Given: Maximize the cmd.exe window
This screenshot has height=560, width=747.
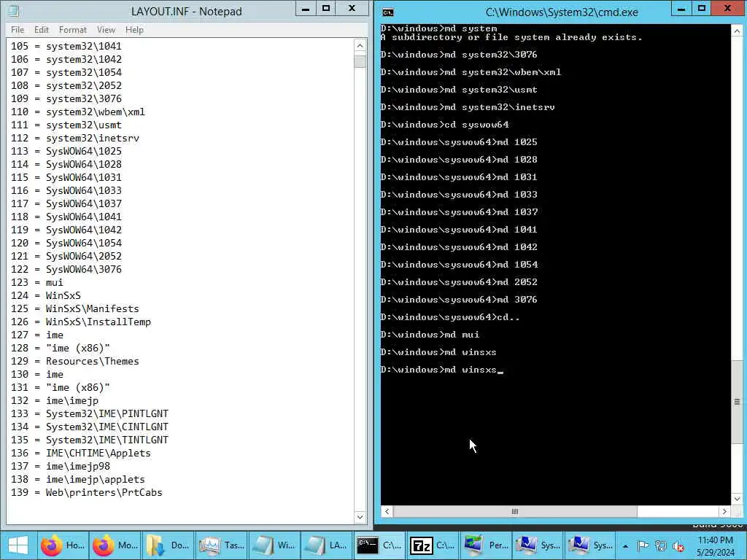Looking at the screenshot, I should coord(702,9).
